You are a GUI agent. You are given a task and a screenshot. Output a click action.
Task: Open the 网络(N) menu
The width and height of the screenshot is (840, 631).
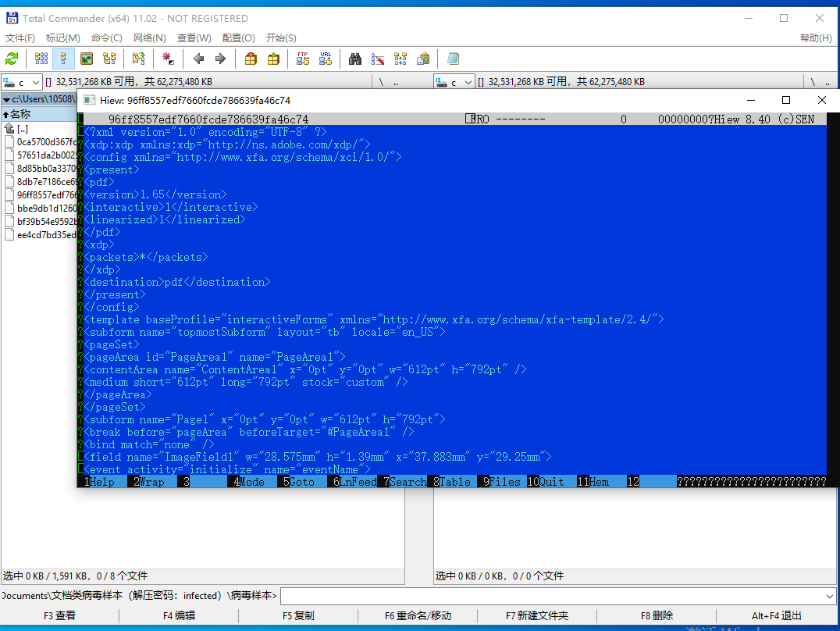point(149,38)
